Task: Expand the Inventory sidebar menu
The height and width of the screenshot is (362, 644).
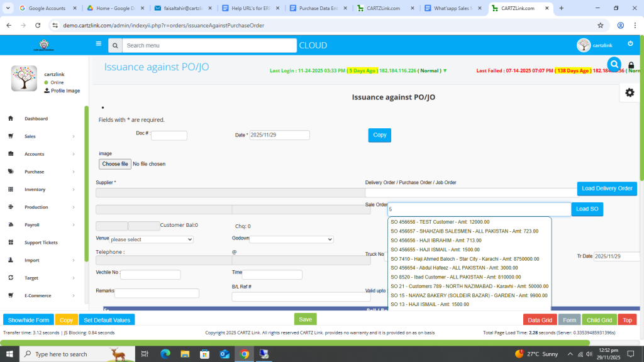Action: [x=35, y=189]
